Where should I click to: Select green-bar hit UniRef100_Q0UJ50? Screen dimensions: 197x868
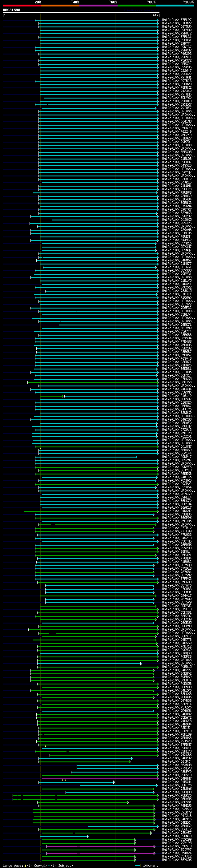(x=176, y=382)
